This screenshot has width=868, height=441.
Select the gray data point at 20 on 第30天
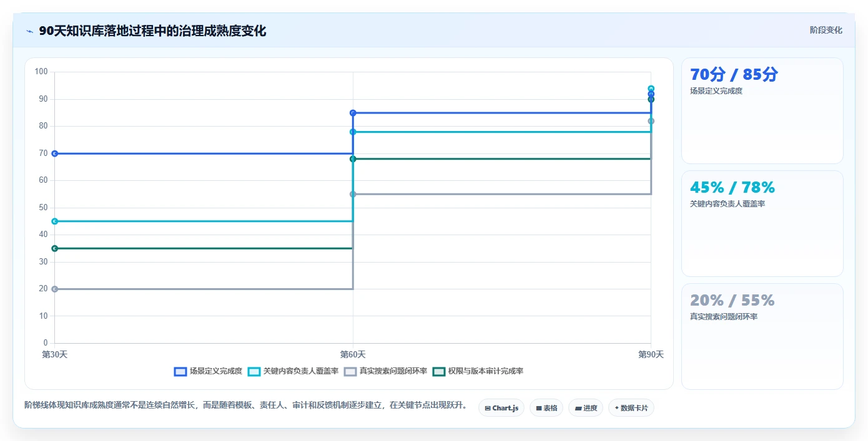[55, 289]
